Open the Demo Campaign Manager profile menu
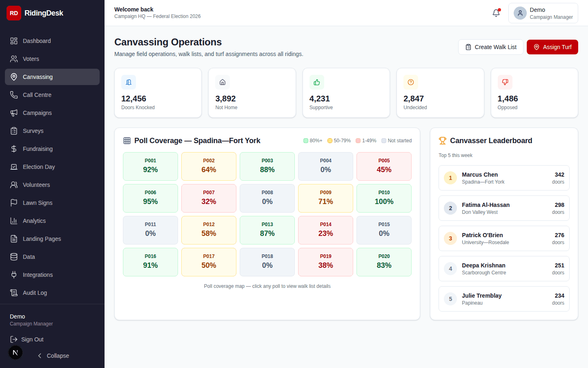The width and height of the screenshot is (588, 368). tap(543, 13)
